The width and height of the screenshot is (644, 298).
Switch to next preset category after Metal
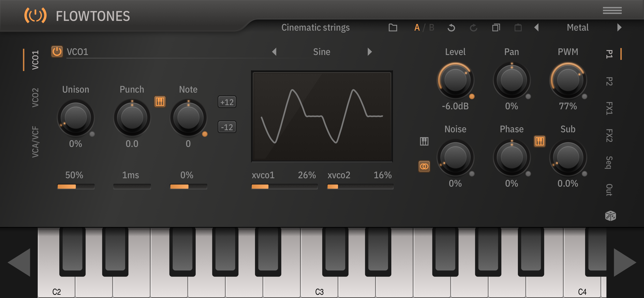(619, 27)
